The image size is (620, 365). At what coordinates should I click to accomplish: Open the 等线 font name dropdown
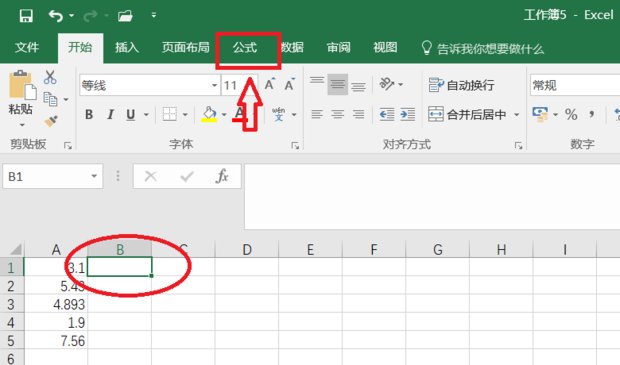tap(214, 85)
